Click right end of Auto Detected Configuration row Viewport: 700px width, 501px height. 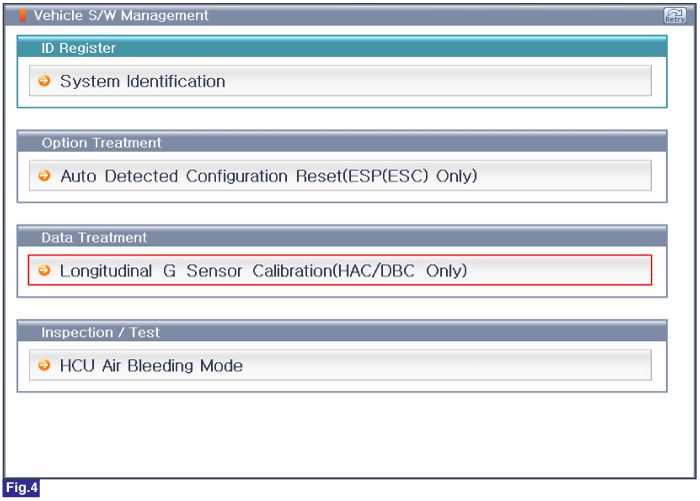[x=625, y=175]
